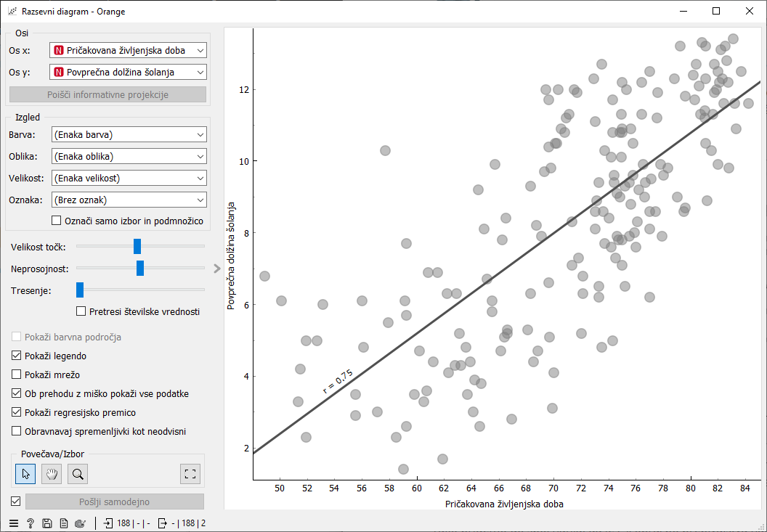This screenshot has height=532, width=767.
Task: Choose the magnifier zoom tool
Action: [x=78, y=474]
